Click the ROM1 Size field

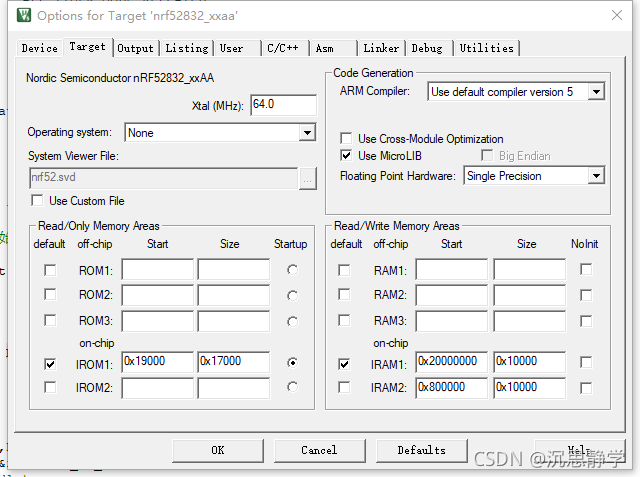(234, 269)
